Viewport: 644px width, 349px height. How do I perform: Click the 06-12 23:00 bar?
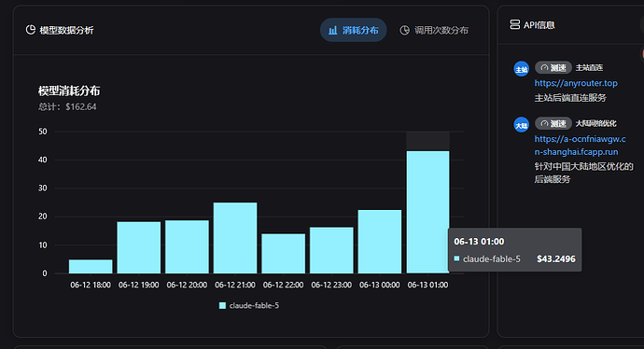[x=331, y=250]
